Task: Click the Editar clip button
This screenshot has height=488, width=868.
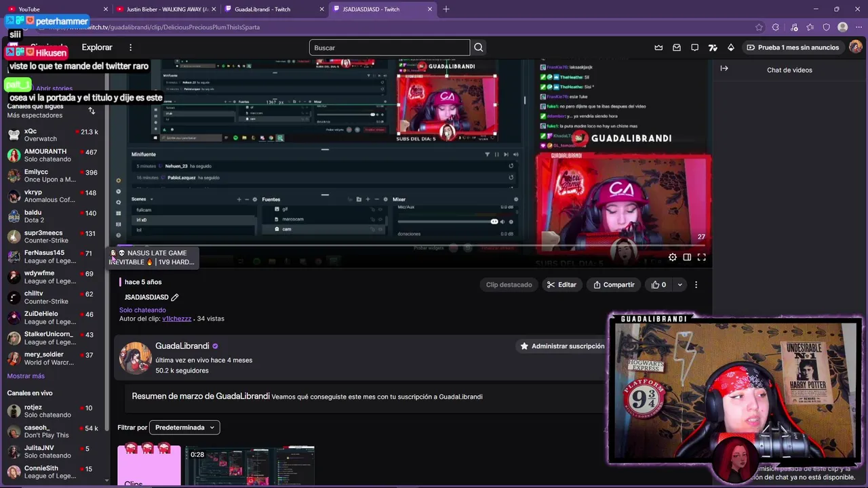Action: (562, 285)
